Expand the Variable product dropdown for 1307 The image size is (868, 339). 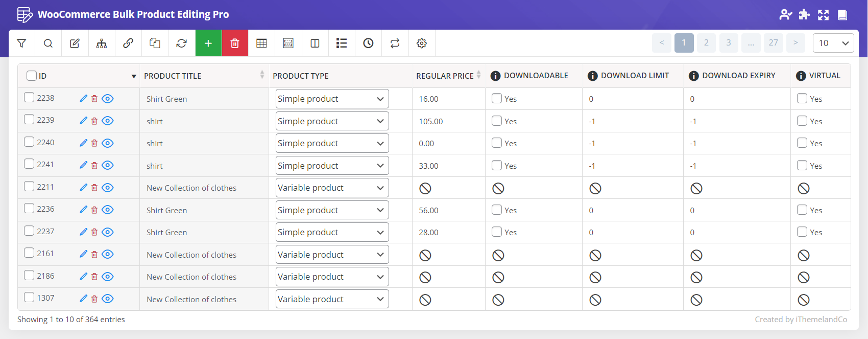332,299
